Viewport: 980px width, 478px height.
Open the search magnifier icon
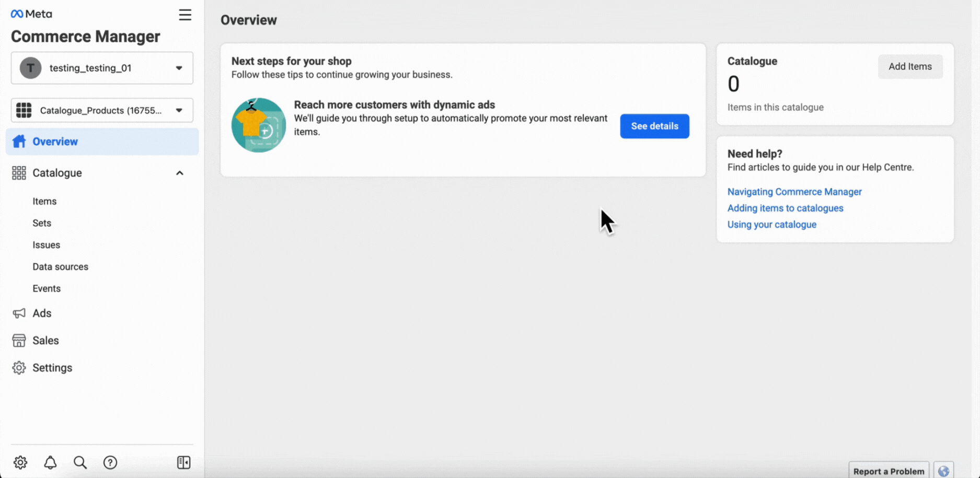80,462
